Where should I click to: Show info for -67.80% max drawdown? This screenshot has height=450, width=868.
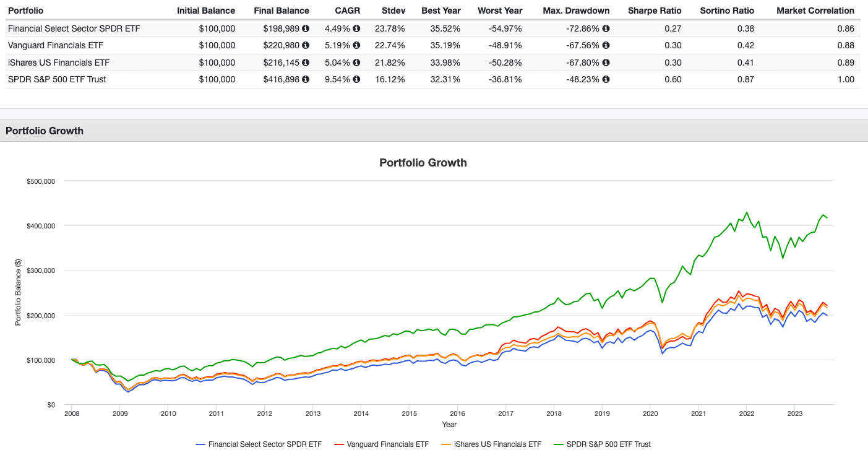click(606, 63)
